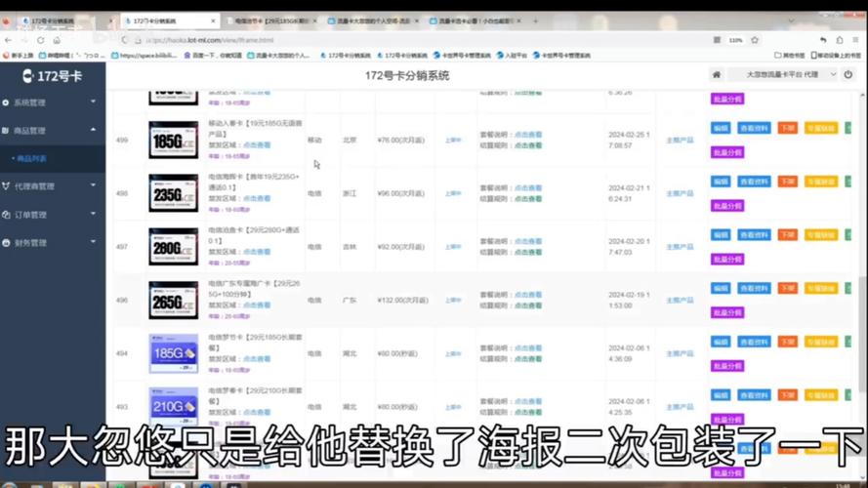Click the 上架中 status in row 498

point(453,193)
